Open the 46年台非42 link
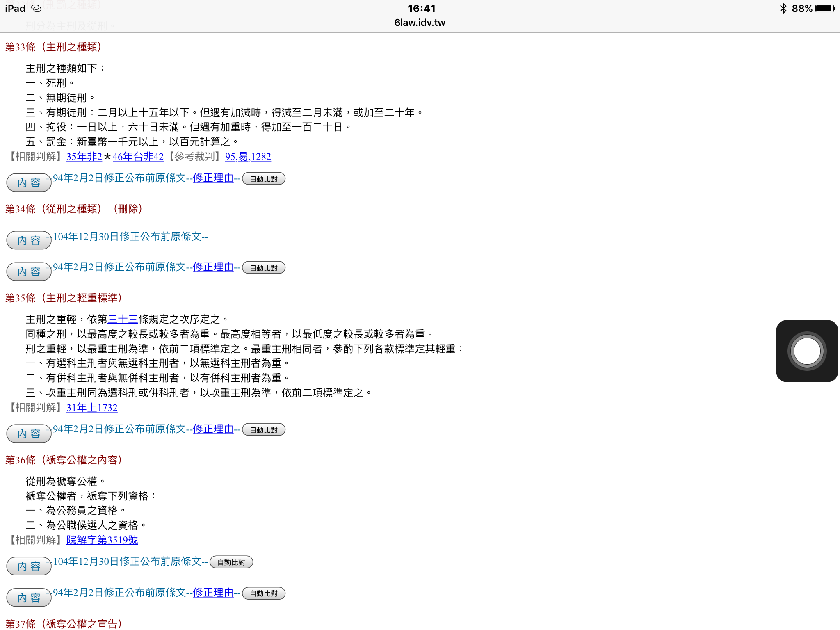This screenshot has width=840, height=630. pyautogui.click(x=137, y=157)
